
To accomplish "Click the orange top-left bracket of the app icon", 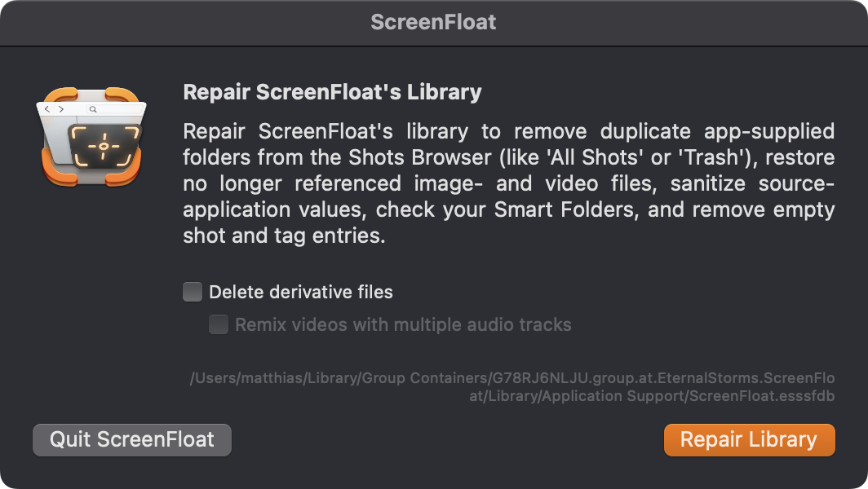I will pyautogui.click(x=60, y=95).
